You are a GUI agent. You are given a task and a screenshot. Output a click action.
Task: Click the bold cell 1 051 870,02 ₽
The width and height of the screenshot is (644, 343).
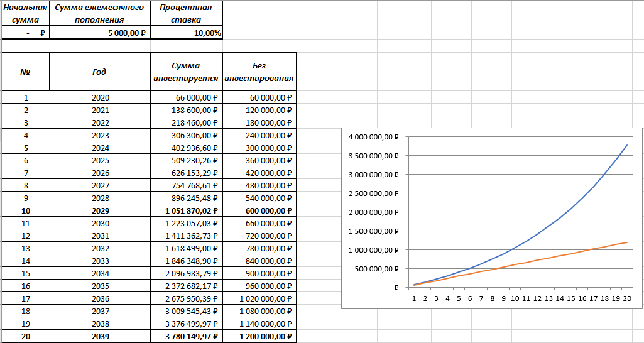[x=186, y=210]
